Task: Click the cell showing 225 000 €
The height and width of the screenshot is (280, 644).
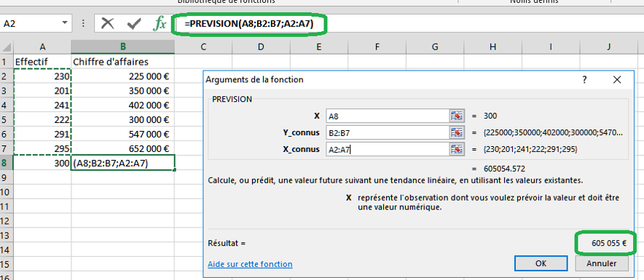Action: pos(123,76)
